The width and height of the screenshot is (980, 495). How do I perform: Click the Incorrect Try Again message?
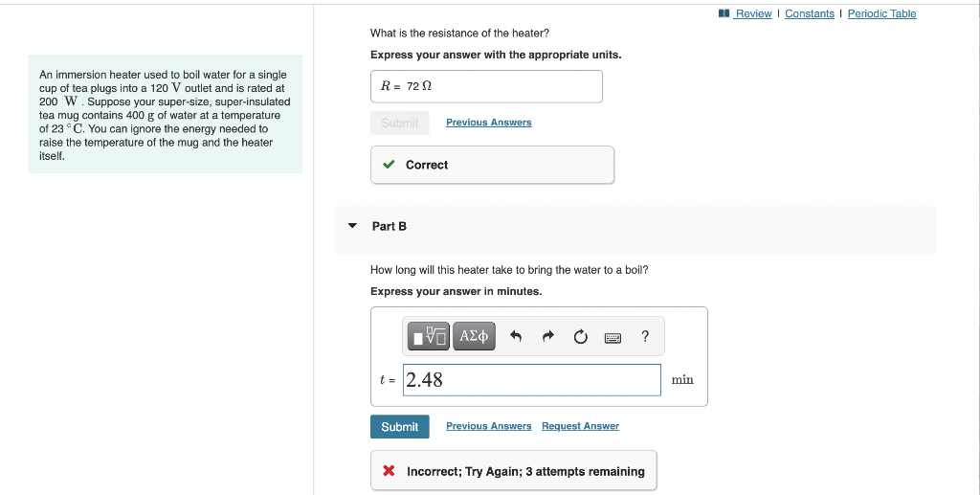514,471
